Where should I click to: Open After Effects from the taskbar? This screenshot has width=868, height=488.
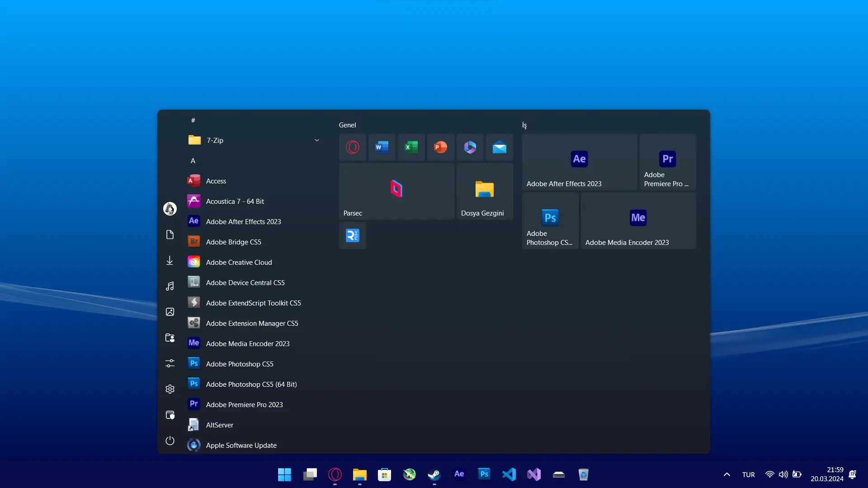pos(459,474)
